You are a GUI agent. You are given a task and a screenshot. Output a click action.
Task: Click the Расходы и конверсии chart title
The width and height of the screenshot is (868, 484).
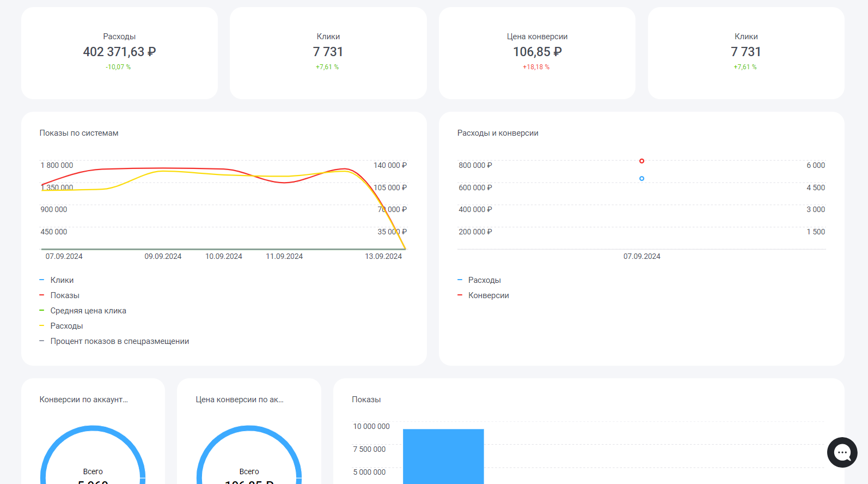[498, 133]
